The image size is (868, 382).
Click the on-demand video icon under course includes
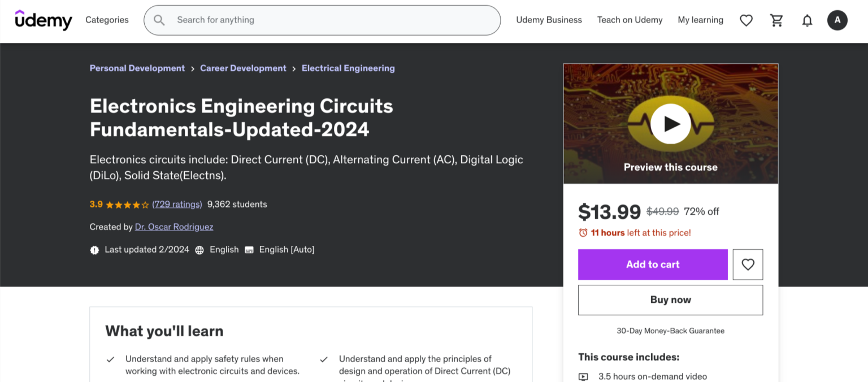583,376
